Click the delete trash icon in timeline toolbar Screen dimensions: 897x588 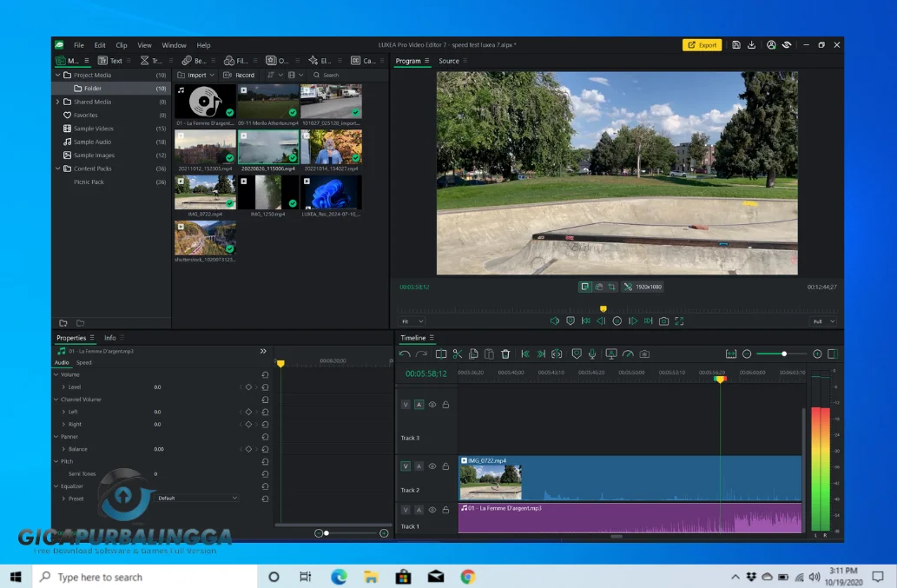pyautogui.click(x=505, y=353)
